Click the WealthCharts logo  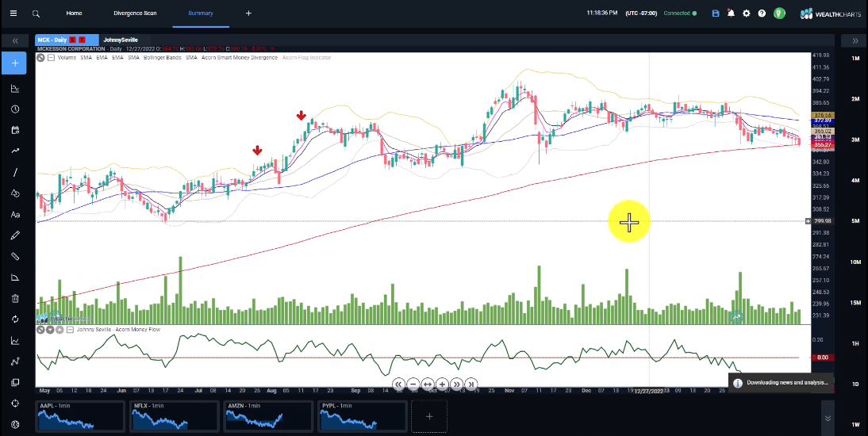coord(832,13)
